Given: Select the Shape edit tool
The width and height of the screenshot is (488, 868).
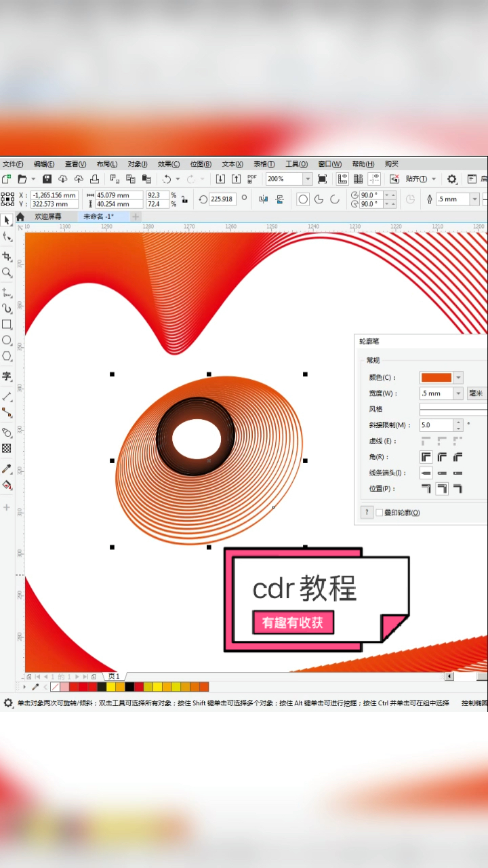Looking at the screenshot, I should pyautogui.click(x=7, y=237).
